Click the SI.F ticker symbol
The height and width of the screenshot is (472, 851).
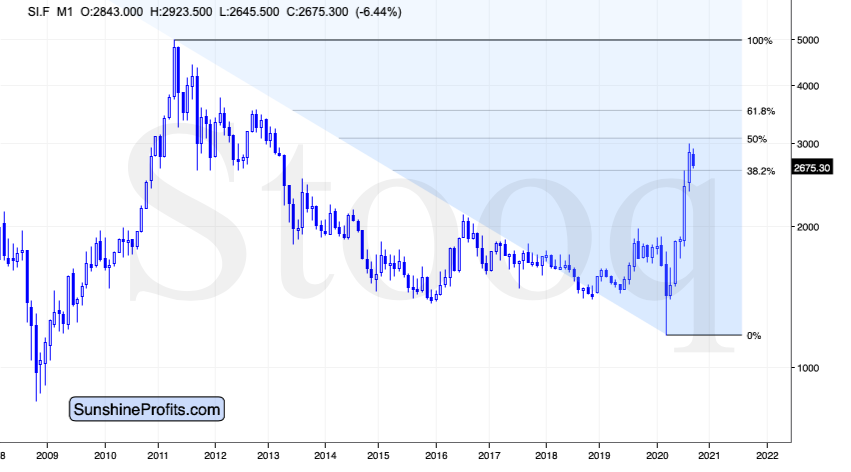38,12
